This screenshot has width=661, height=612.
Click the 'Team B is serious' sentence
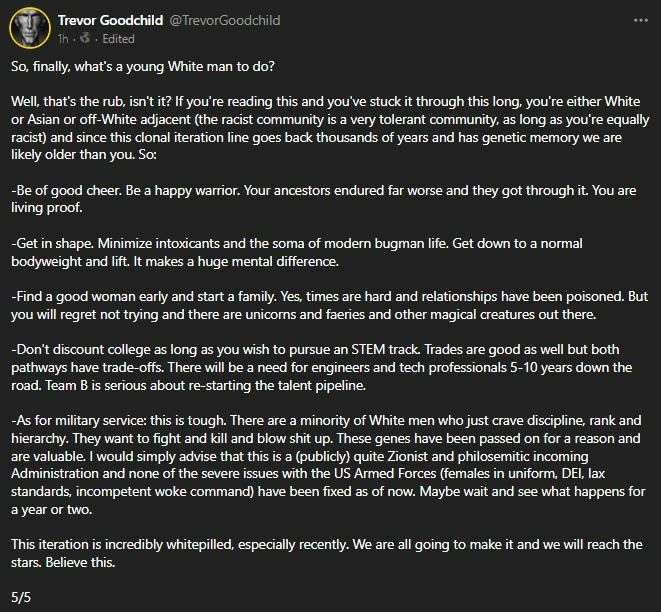pos(205,385)
